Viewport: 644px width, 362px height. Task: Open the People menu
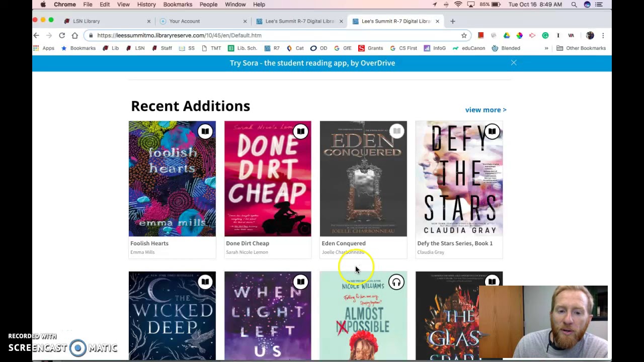(x=208, y=5)
